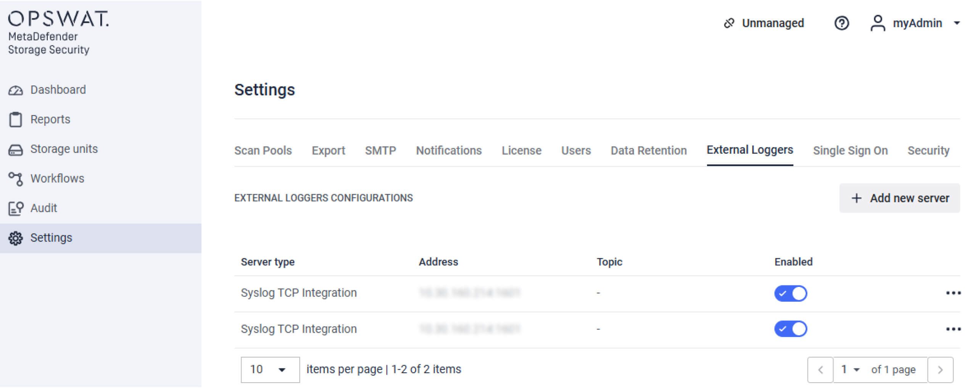The image size is (980, 388).
Task: Toggle off the second Syslog server
Action: click(x=791, y=328)
